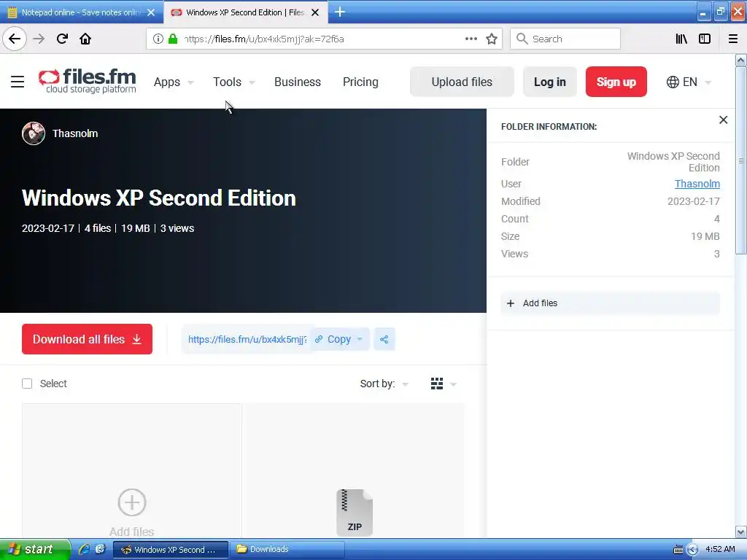Click the 4:52 AM taskbar clock
Screen dimensions: 747x560
[720, 549]
